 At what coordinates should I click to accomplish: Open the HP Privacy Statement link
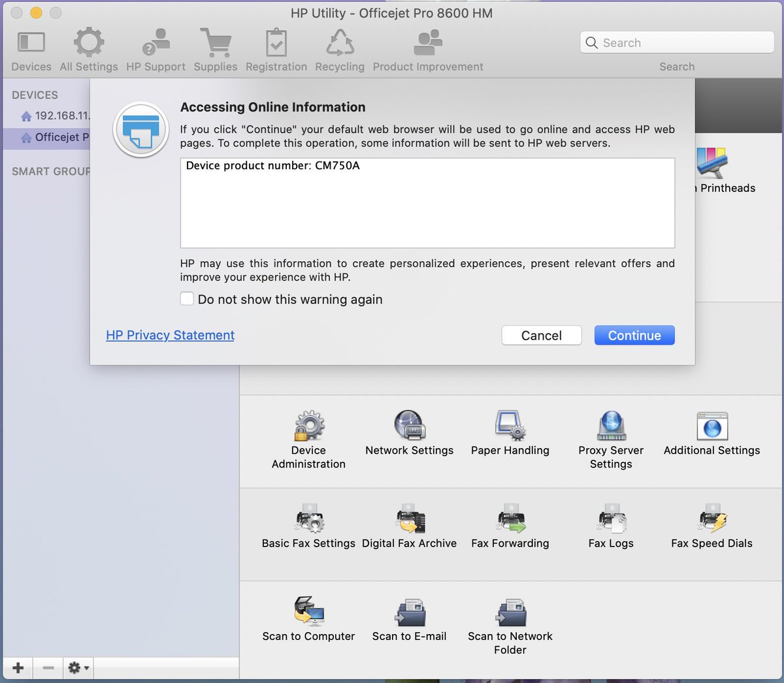click(x=170, y=335)
